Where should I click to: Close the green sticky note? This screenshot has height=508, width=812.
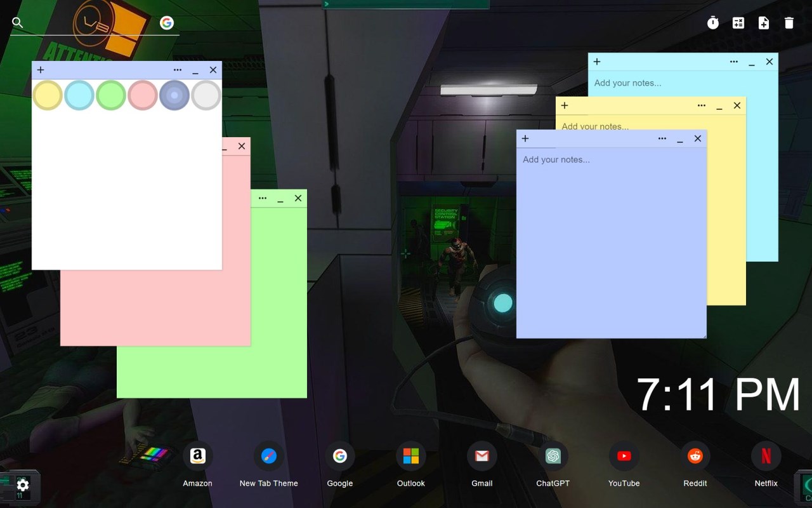298,198
